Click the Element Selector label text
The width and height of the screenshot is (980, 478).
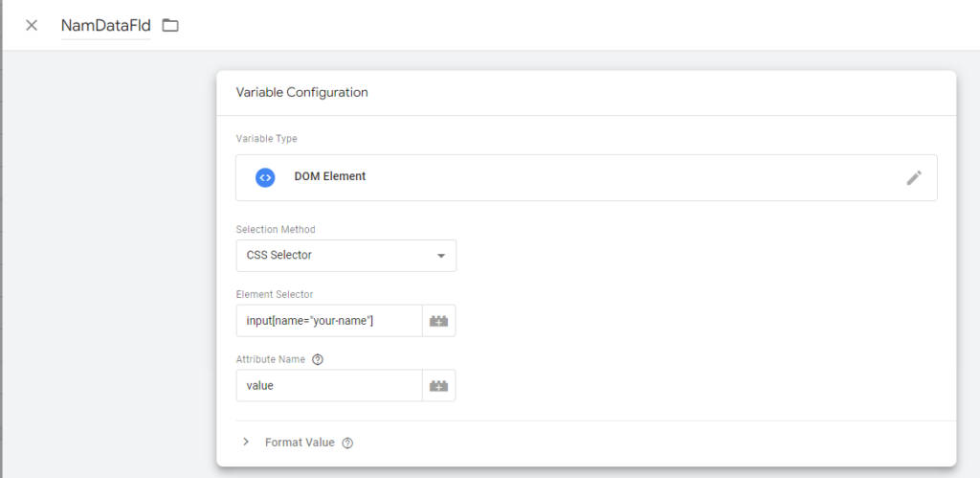coord(275,294)
